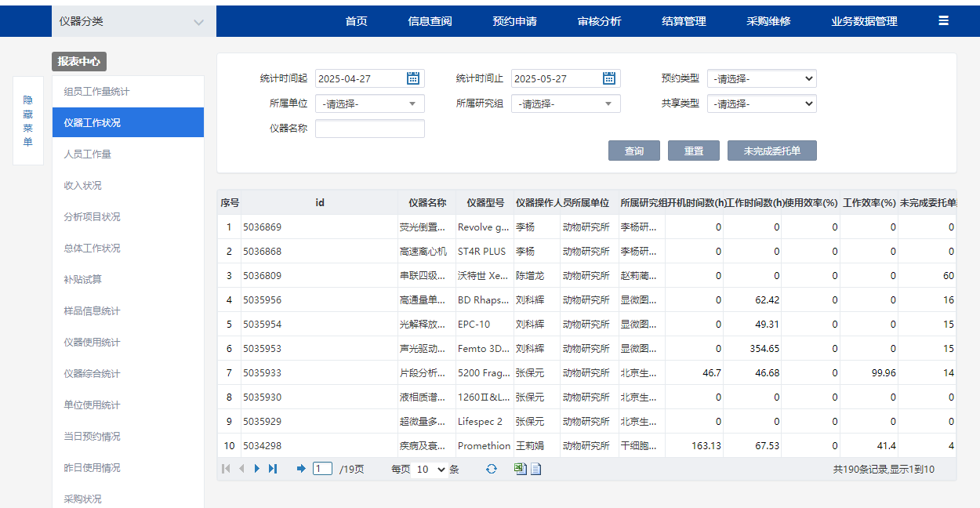Click the blue jump-to-page arrow icon
This screenshot has width=980, height=508.
(301, 469)
